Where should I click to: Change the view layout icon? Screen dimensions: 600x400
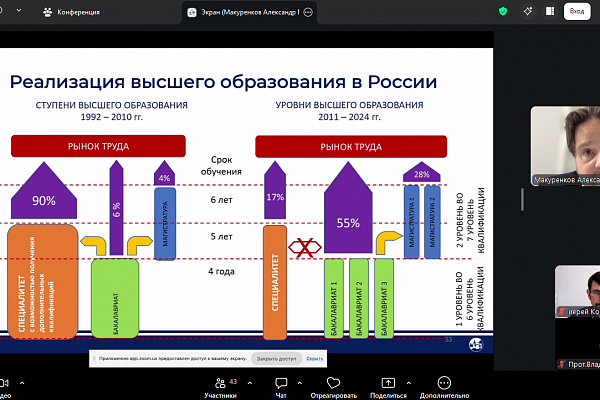(x=550, y=11)
